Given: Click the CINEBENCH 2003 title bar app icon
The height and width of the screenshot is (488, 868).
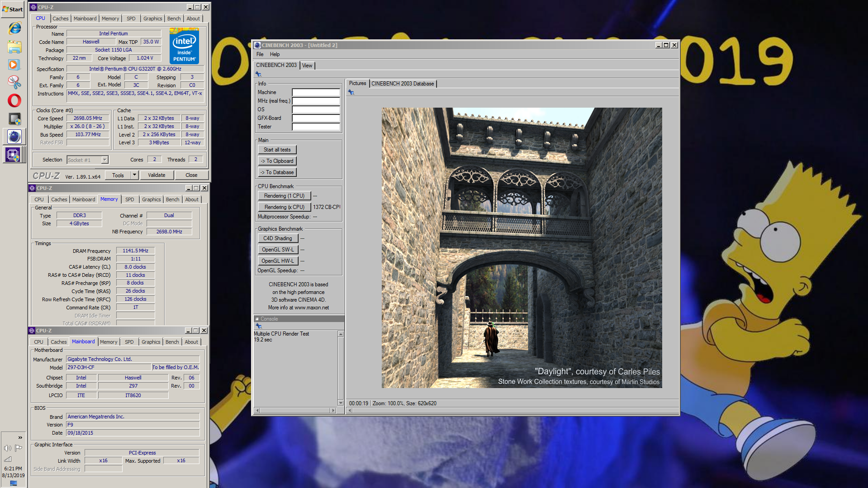Looking at the screenshot, I should pyautogui.click(x=257, y=45).
